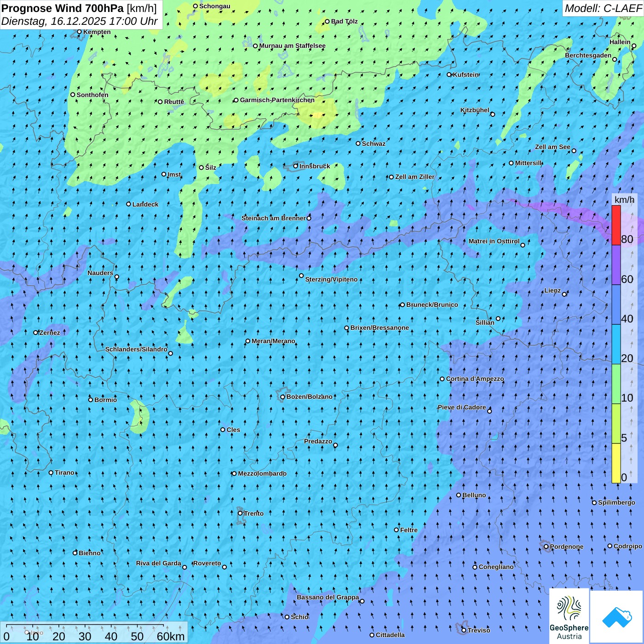644x644 pixels.
Task: Click the Trento city marker
Action: click(240, 513)
